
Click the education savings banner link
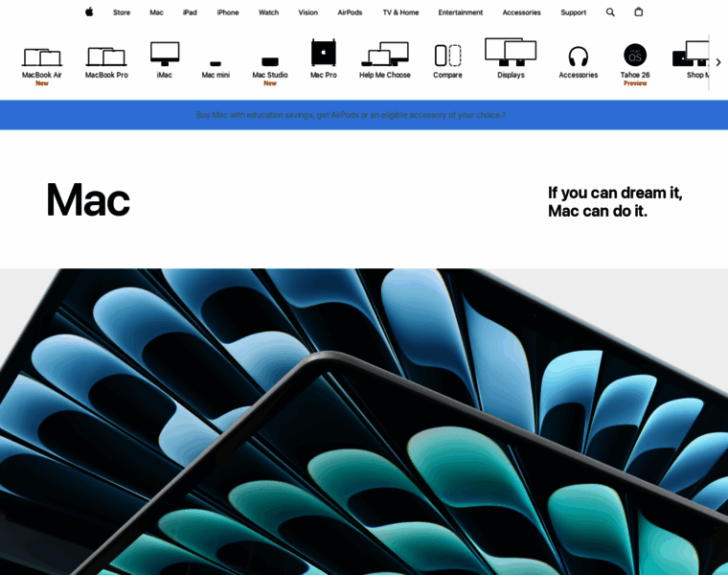point(351,115)
